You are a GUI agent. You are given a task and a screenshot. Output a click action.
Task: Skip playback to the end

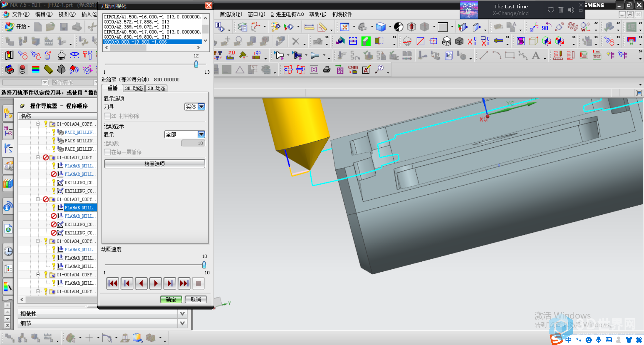tap(184, 283)
